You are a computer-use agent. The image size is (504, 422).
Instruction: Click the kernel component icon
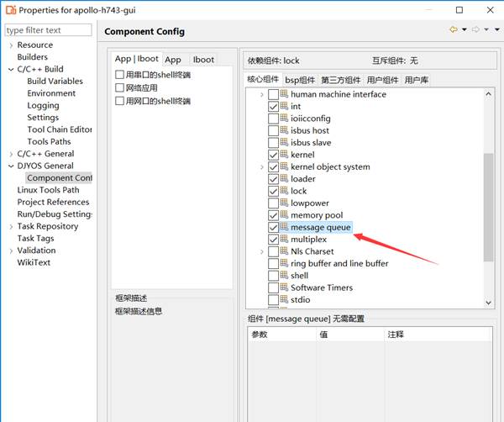(x=285, y=155)
